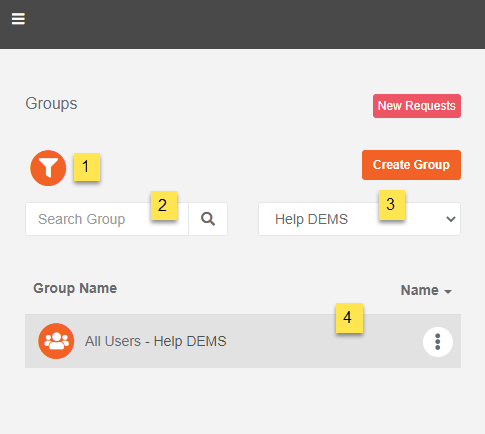
Task: Click the Groups page heading
Action: pyautogui.click(x=51, y=103)
